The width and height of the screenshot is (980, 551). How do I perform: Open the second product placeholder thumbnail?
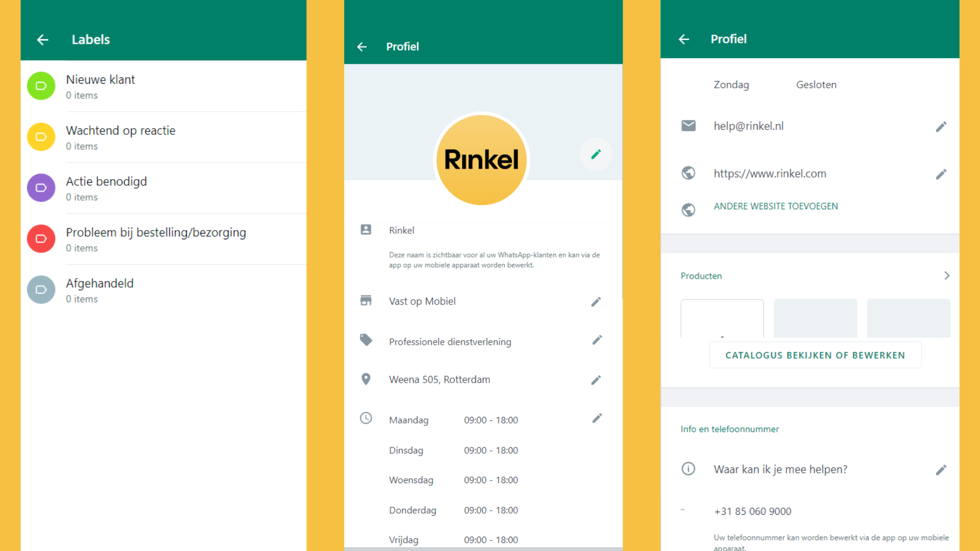click(816, 318)
